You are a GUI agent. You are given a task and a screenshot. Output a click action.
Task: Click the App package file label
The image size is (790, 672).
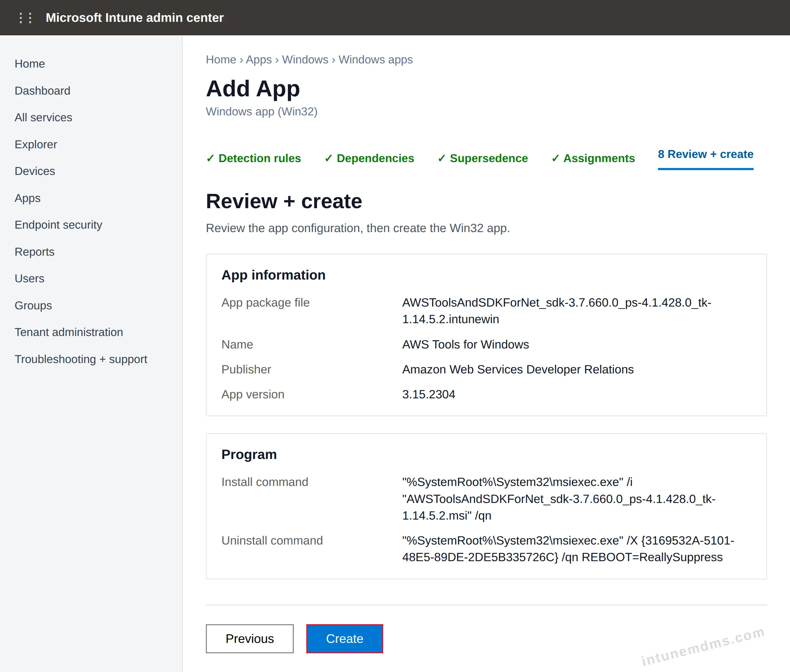[x=265, y=302]
